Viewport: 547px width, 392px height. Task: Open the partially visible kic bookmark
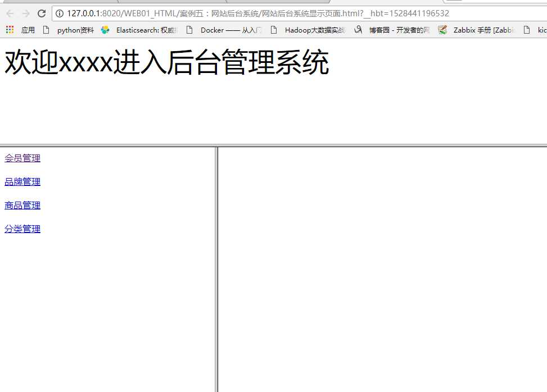[542, 30]
